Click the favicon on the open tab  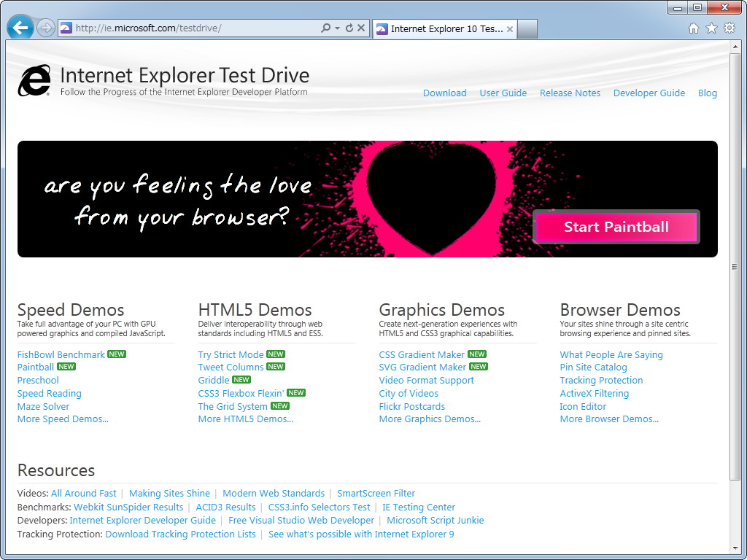point(382,28)
